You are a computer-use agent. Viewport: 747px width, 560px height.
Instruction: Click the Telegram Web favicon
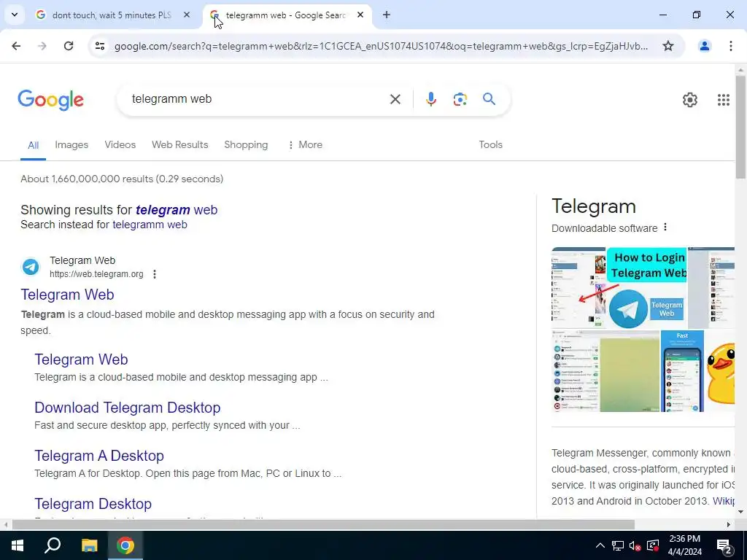pyautogui.click(x=31, y=267)
